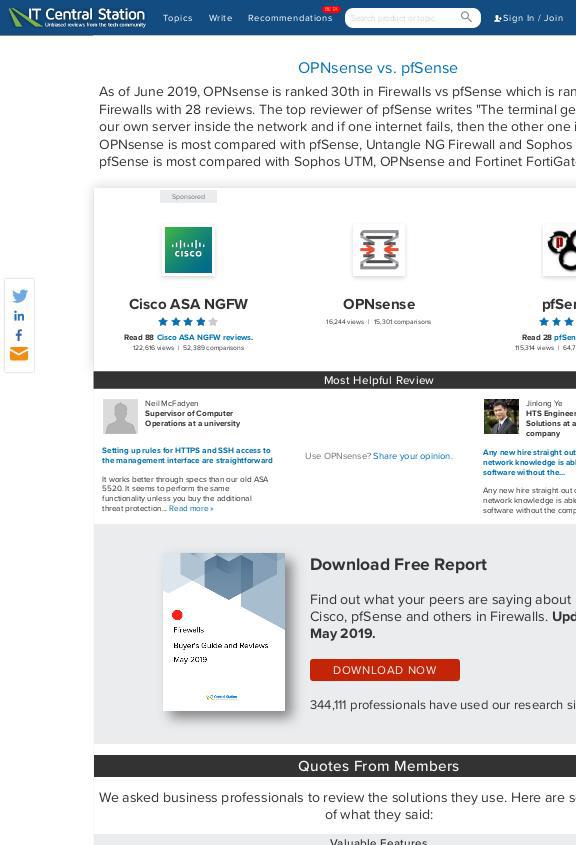
Task: Open the Topics menu
Action: point(178,18)
